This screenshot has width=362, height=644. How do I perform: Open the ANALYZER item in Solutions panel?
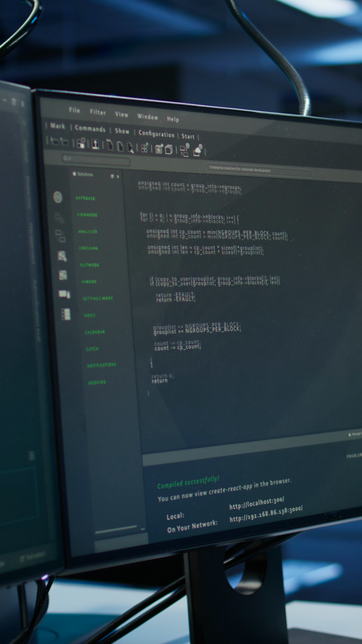click(87, 231)
